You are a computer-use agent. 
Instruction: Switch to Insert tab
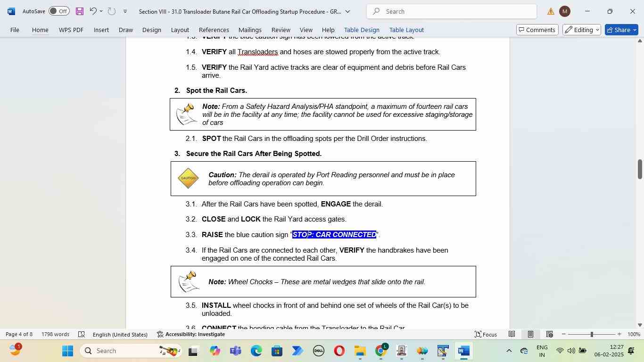pyautogui.click(x=101, y=30)
